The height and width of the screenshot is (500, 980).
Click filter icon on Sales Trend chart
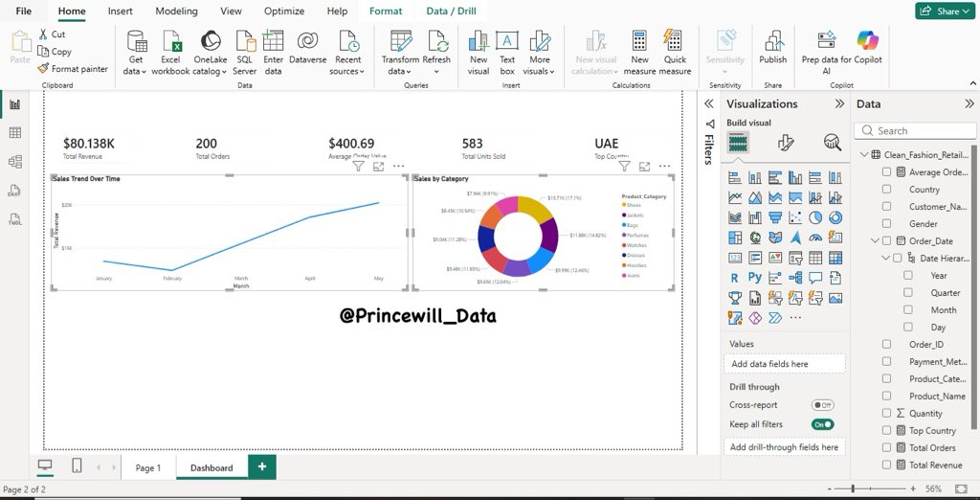click(358, 167)
